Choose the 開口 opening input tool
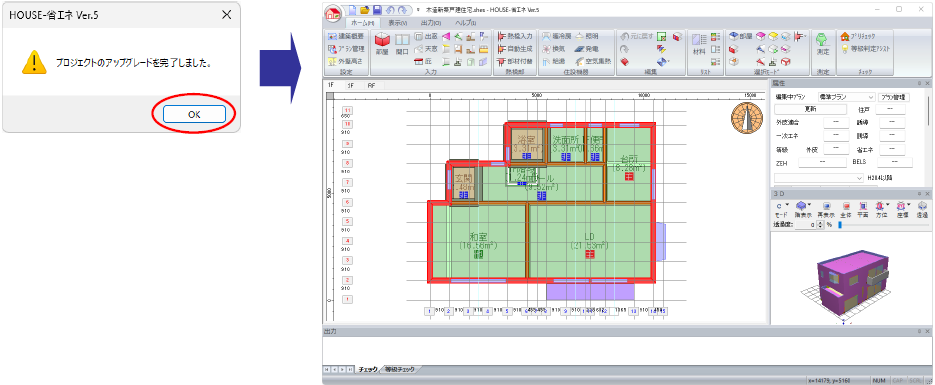This screenshot has height=385, width=935. (x=403, y=45)
